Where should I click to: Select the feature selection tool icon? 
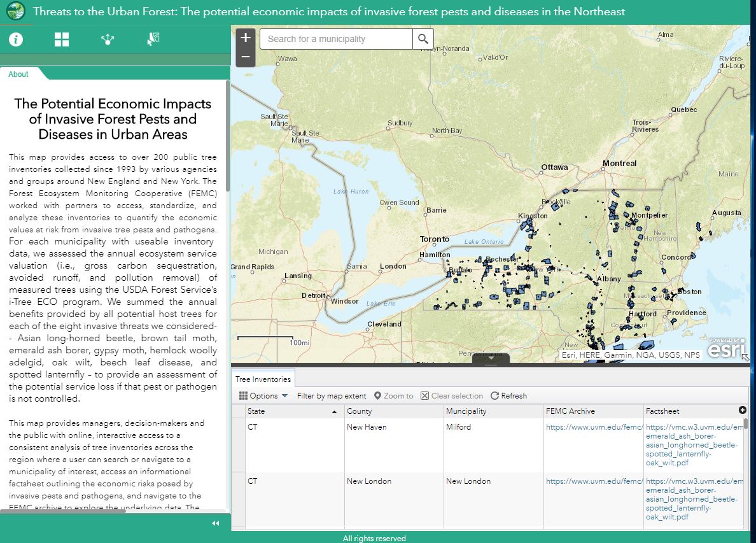coord(153,39)
